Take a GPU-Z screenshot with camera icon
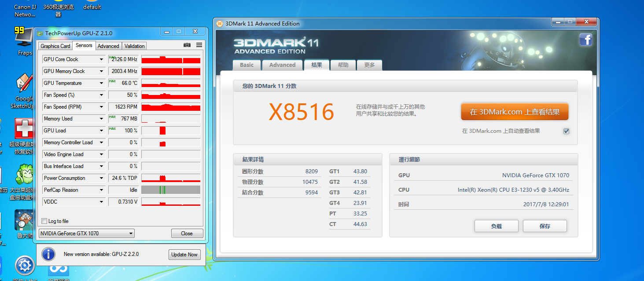644x281 pixels. point(187,45)
